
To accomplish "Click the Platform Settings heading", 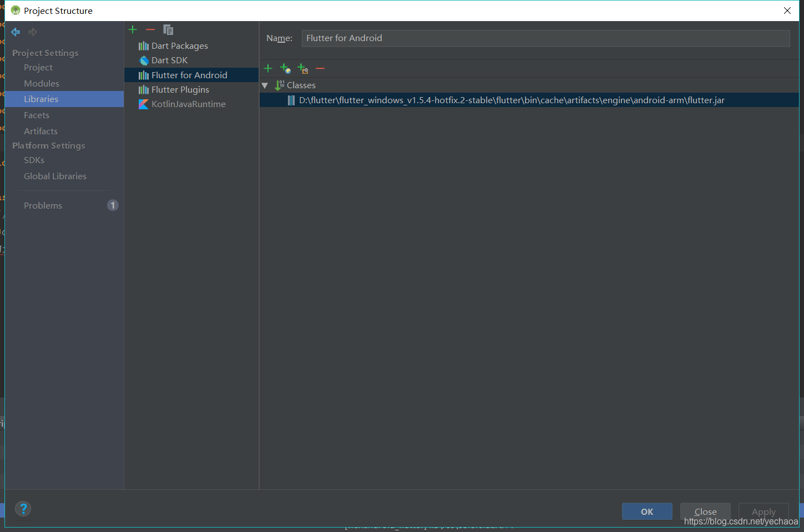I will (x=49, y=145).
